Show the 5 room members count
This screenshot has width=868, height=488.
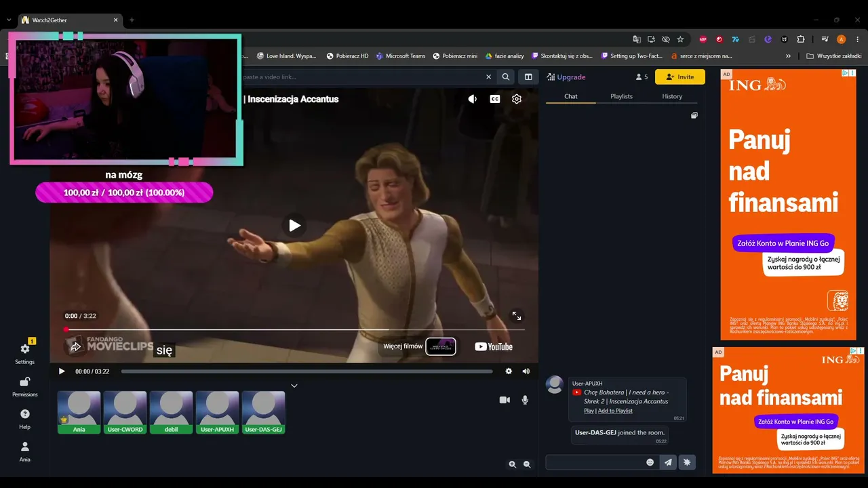[x=642, y=77]
